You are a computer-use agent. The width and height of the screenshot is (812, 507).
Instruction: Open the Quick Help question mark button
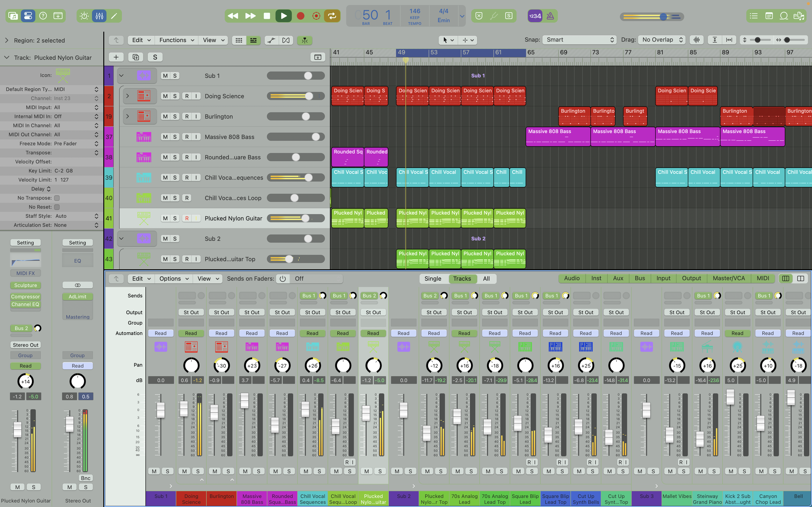click(x=43, y=16)
